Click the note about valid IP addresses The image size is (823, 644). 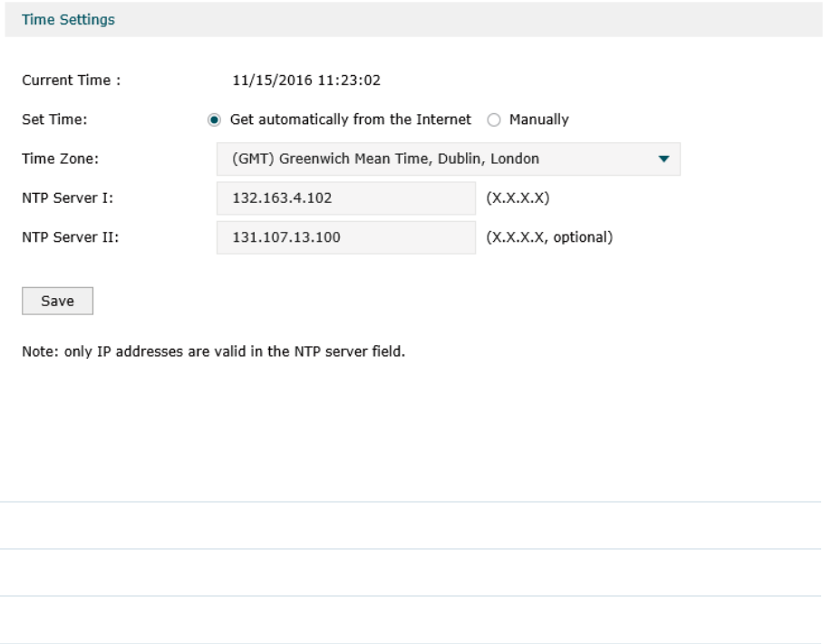tap(214, 351)
